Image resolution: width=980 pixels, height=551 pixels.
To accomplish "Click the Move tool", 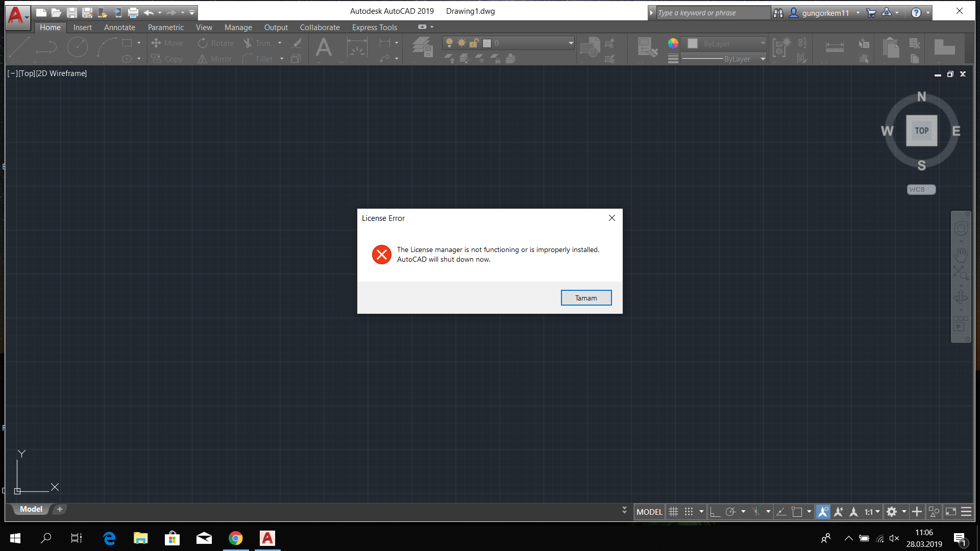I will 167,43.
